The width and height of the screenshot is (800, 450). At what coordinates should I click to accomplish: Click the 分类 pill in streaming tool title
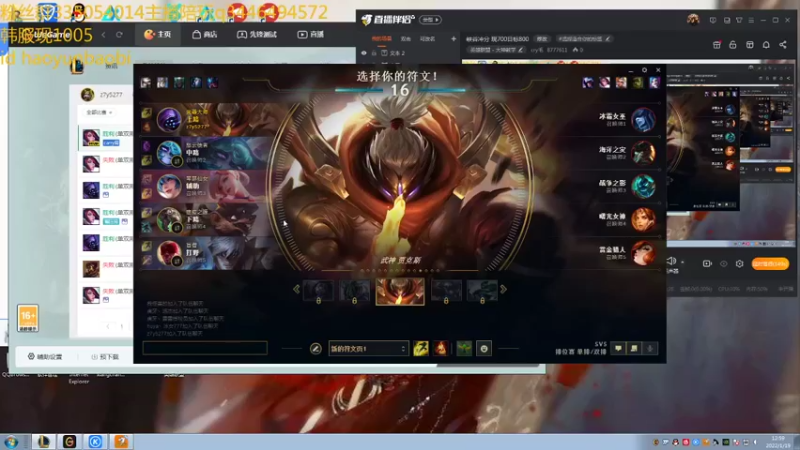point(430,19)
